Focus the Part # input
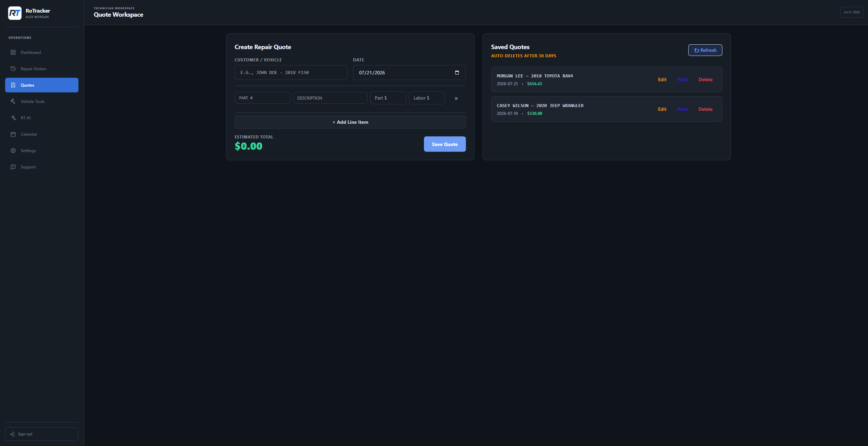This screenshot has width=868, height=446. (262, 98)
